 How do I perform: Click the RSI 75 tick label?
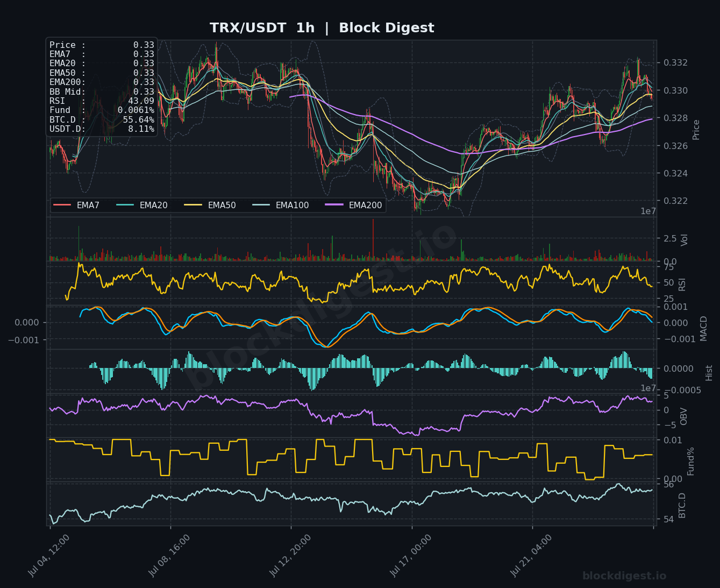tap(668, 267)
